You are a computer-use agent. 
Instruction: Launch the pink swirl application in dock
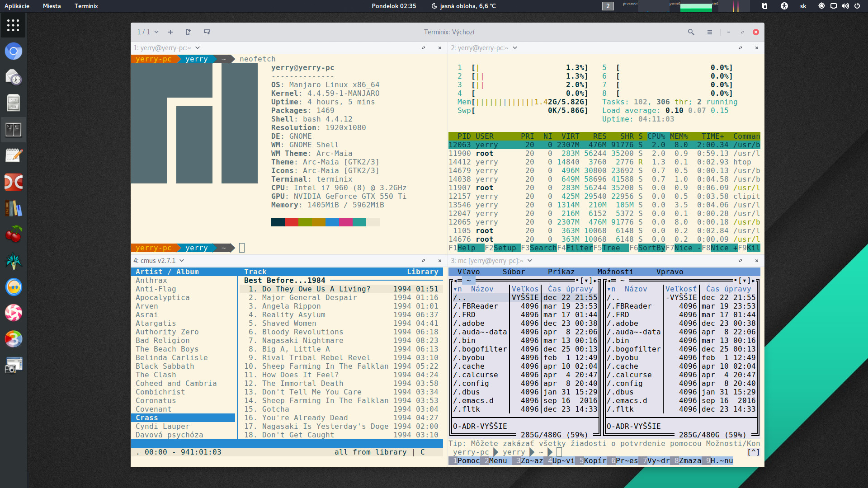(x=14, y=313)
